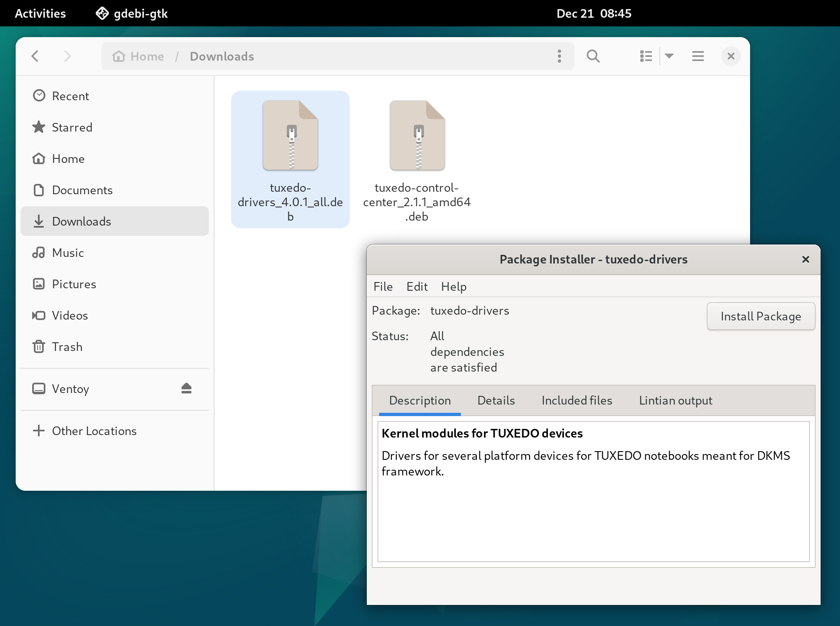Open Trash in the sidebar

pos(115,347)
